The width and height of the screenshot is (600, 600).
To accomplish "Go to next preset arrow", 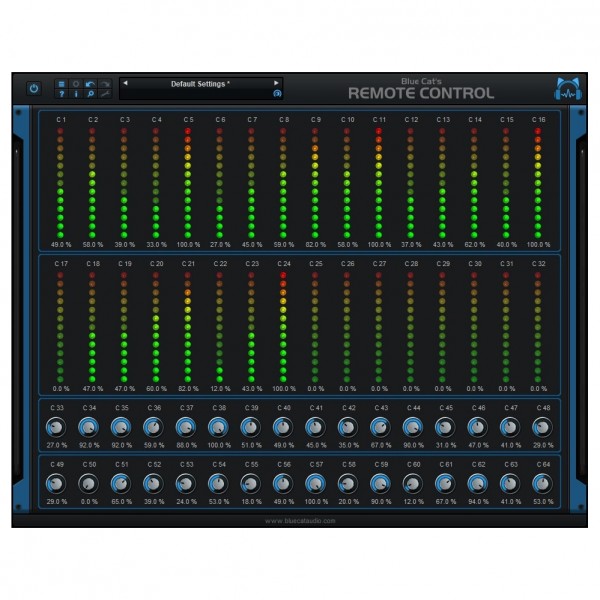I will [276, 83].
